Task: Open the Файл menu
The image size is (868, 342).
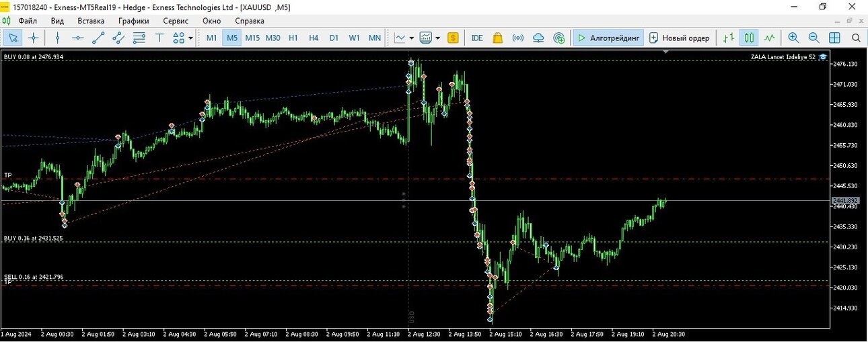Action: click(x=28, y=20)
